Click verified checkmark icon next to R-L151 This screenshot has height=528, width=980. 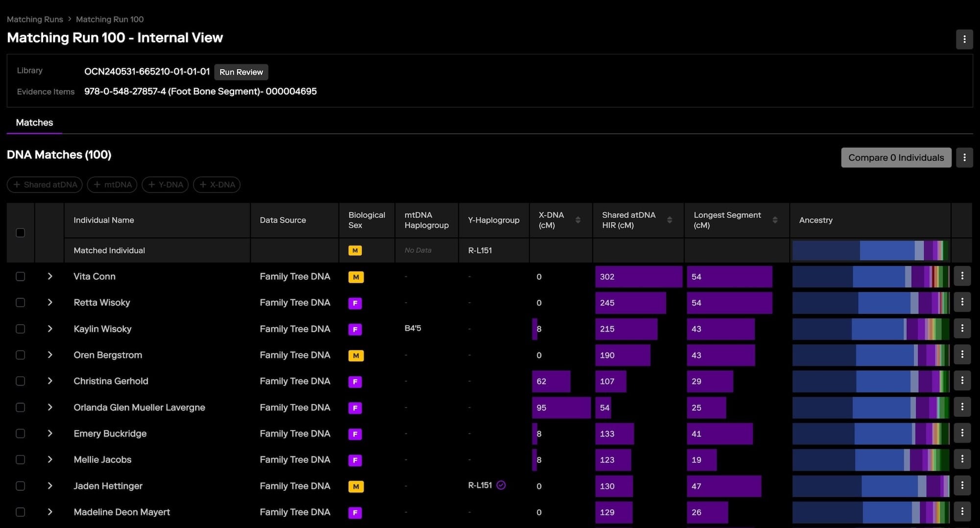point(501,485)
